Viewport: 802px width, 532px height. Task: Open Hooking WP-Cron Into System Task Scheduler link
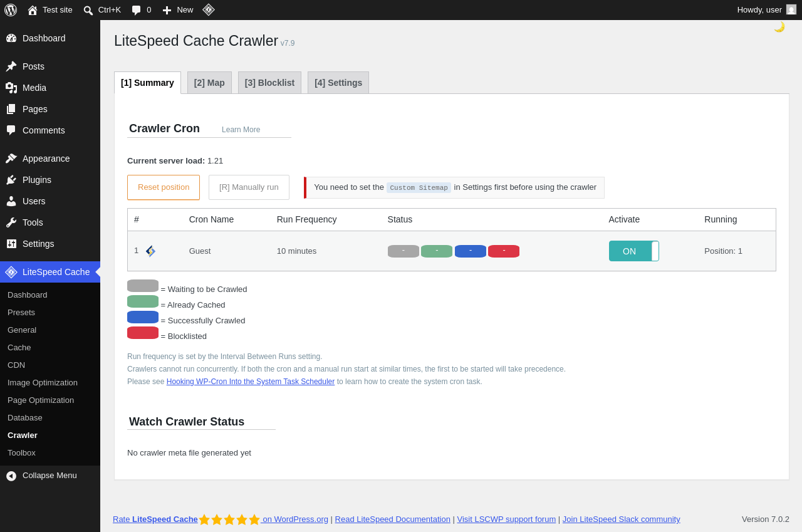[251, 382]
